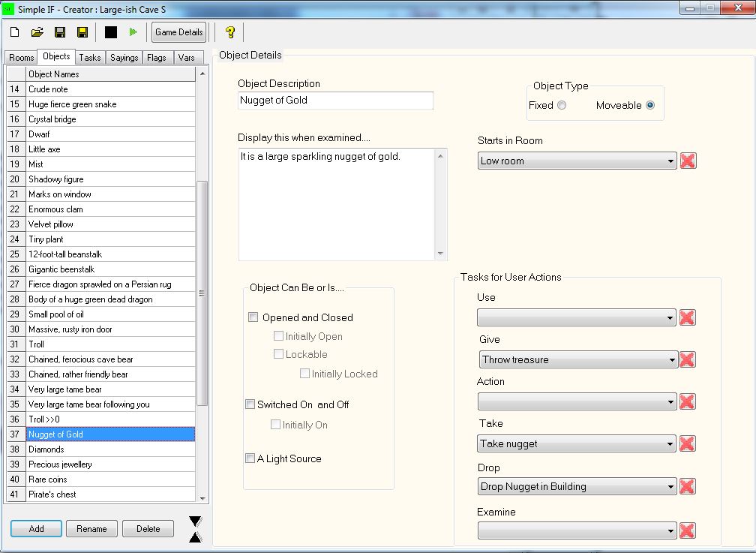756x553 pixels.
Task: Select the Crystal bridge object row
Action: click(111, 119)
